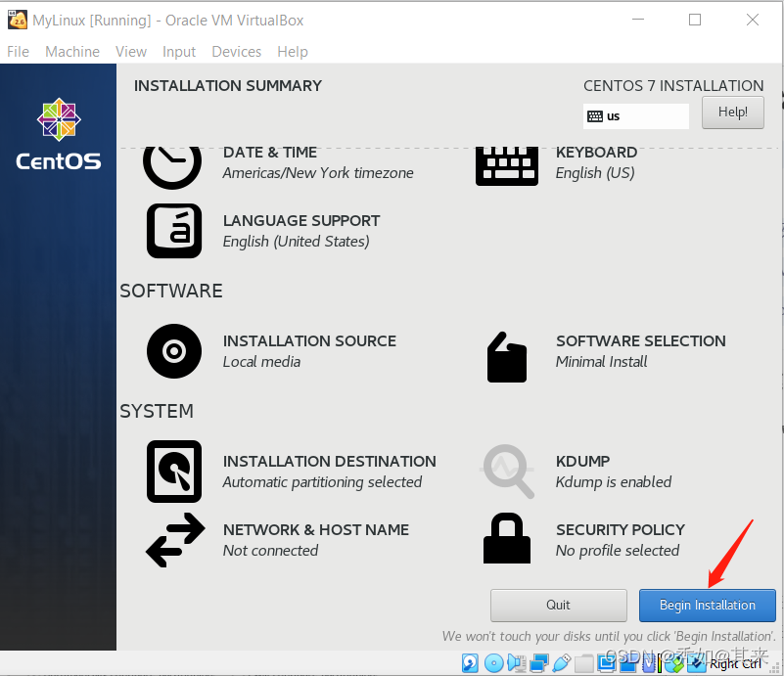Select the Kdump is enabled text
Image resolution: width=784 pixels, height=676 pixels.
click(x=614, y=482)
